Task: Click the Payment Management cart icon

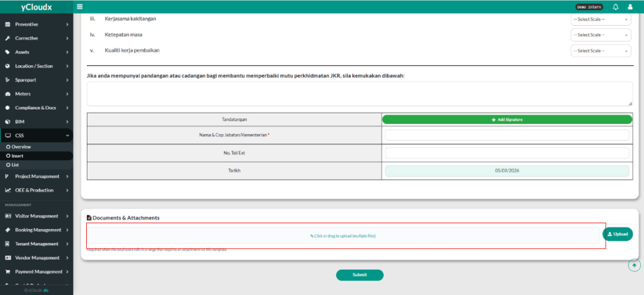Action: (x=8, y=272)
